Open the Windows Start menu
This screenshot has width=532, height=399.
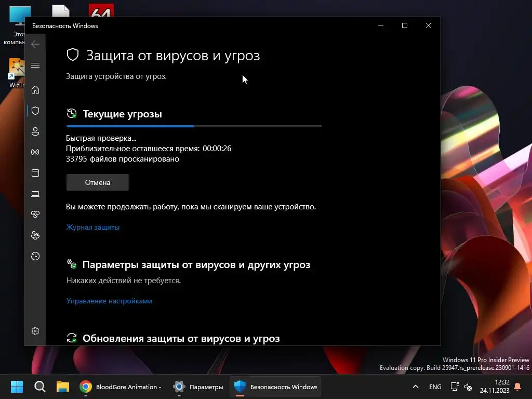point(17,387)
